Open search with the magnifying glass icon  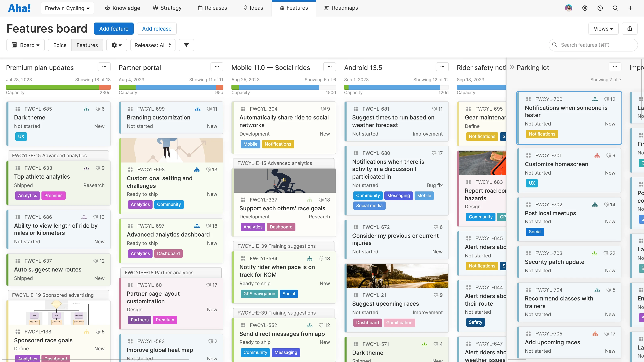615,8
